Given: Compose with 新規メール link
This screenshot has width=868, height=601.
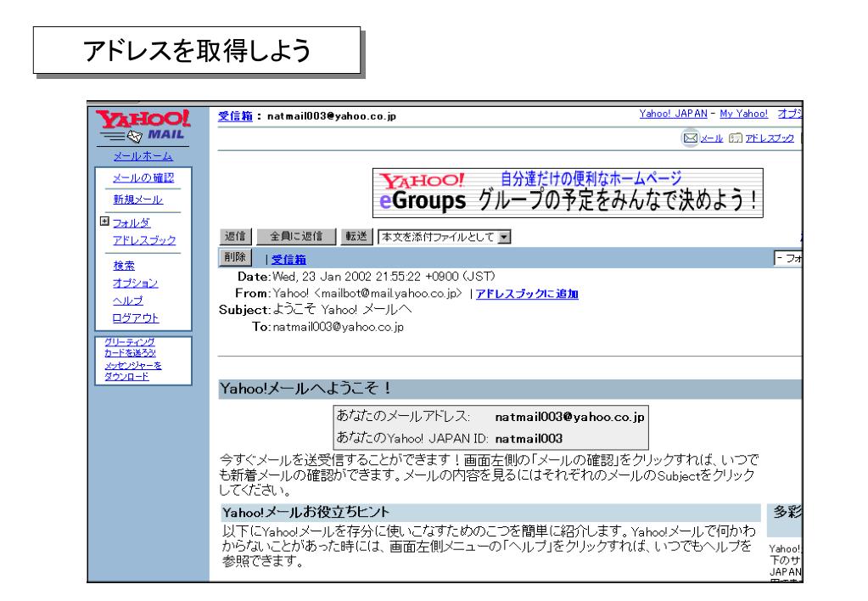Looking at the screenshot, I should click(x=137, y=199).
